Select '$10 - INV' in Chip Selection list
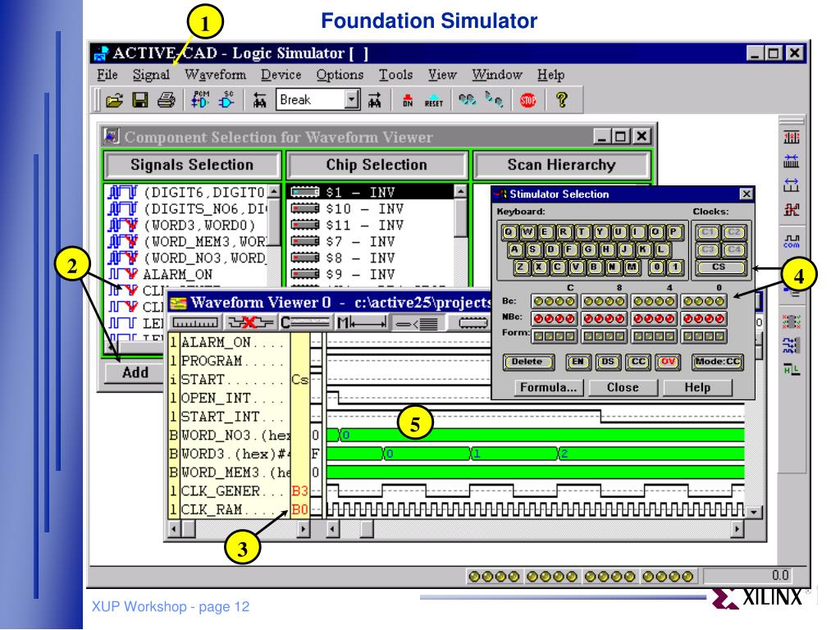The image size is (840, 630). (364, 209)
